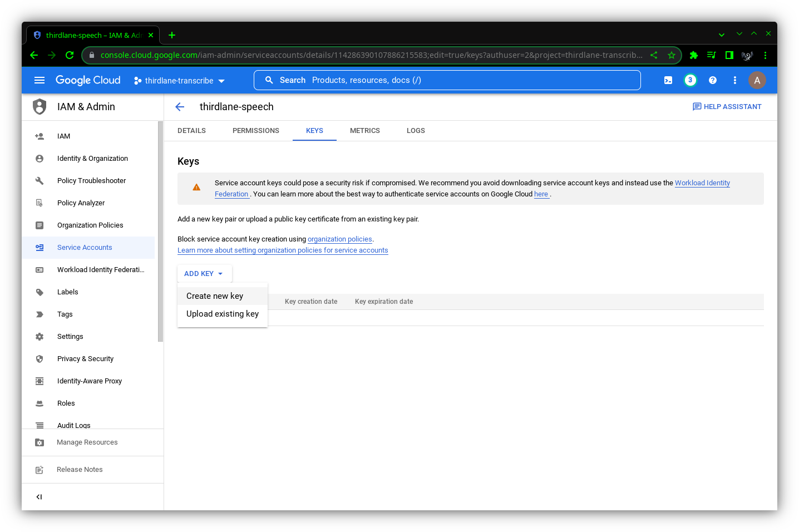This screenshot has width=799, height=532.
Task: Open Policy Troubleshooter
Action: [88, 181]
